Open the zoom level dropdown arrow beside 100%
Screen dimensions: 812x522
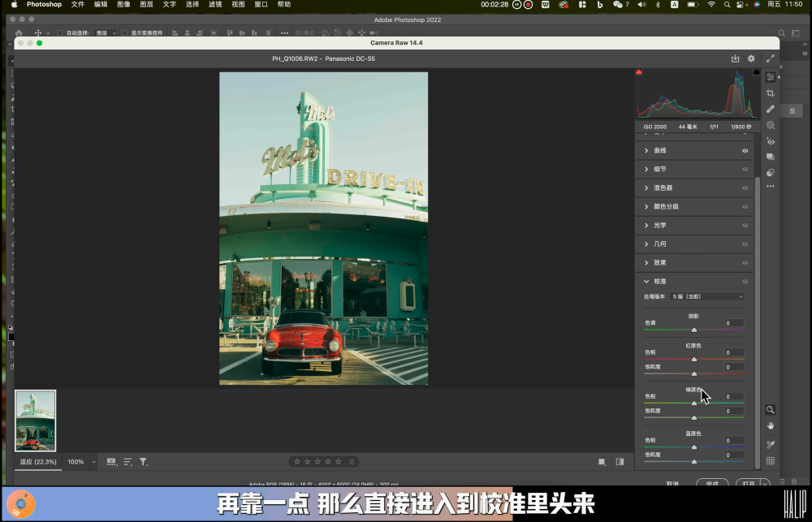tap(93, 462)
